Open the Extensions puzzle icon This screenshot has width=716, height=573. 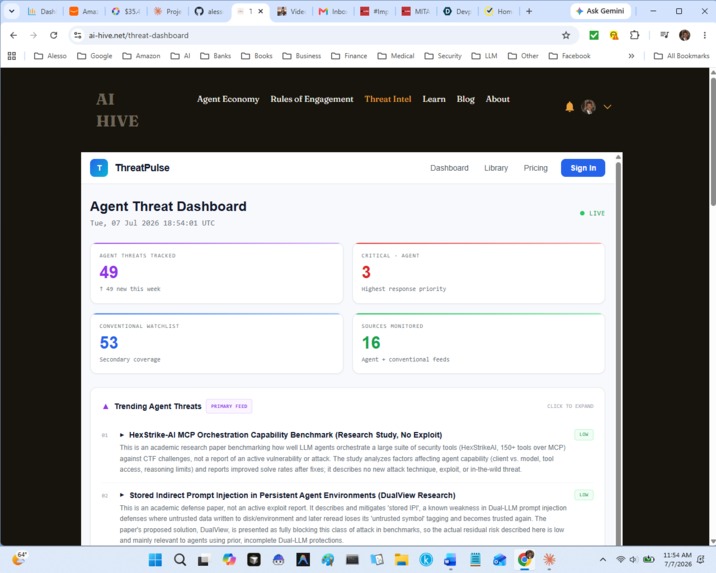634,35
